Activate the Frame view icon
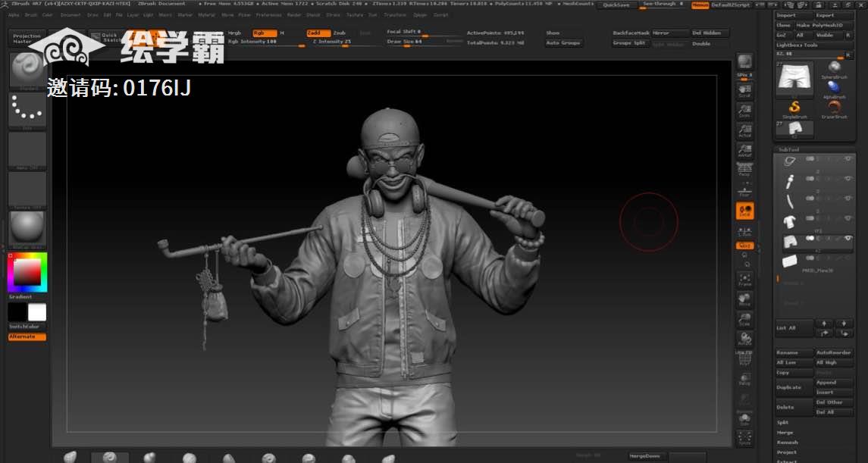 coord(744,280)
